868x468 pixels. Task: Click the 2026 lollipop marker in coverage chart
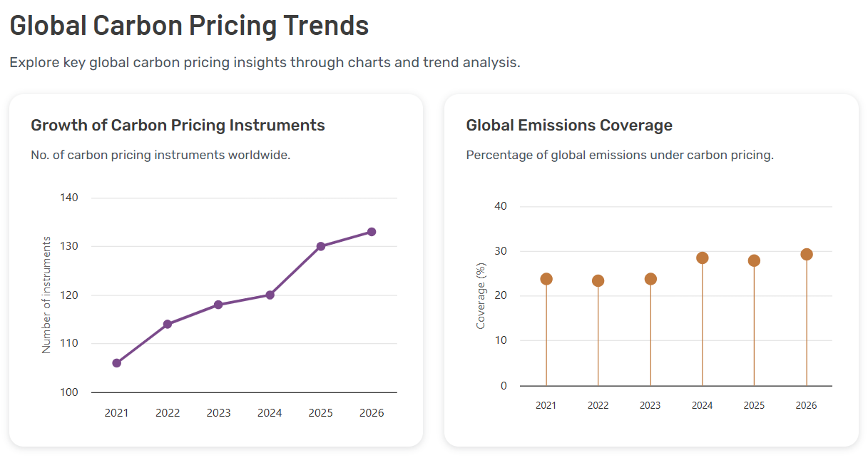pyautogui.click(x=807, y=255)
